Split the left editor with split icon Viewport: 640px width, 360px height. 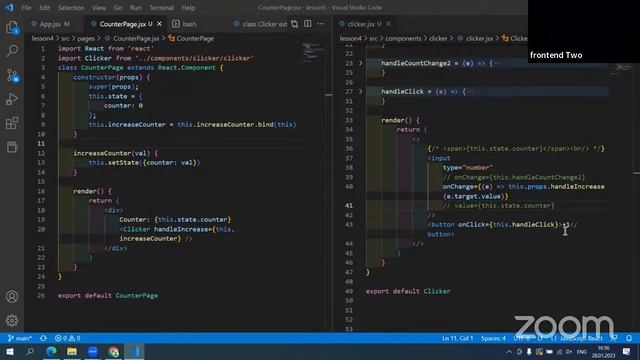pos(307,24)
